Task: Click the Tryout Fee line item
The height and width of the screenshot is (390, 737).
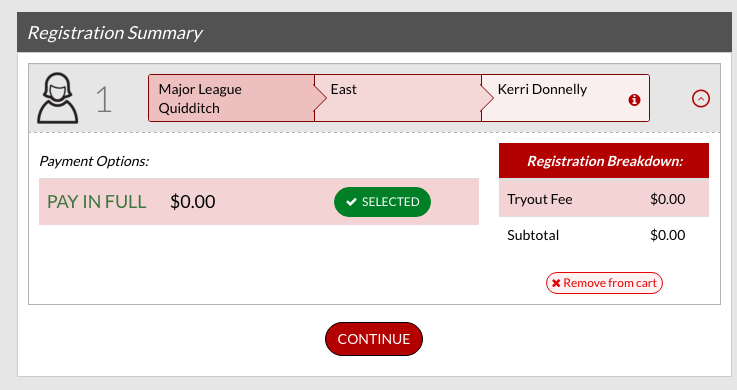Action: tap(604, 199)
